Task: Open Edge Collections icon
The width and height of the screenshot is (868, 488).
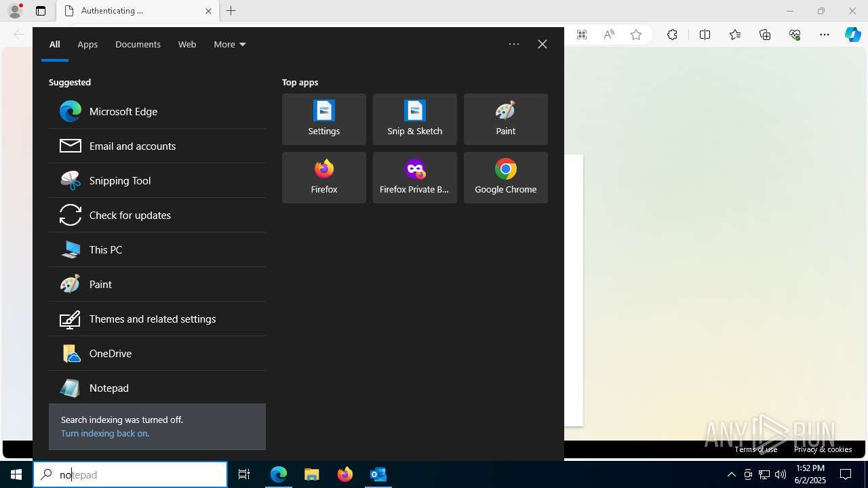Action: pos(765,35)
